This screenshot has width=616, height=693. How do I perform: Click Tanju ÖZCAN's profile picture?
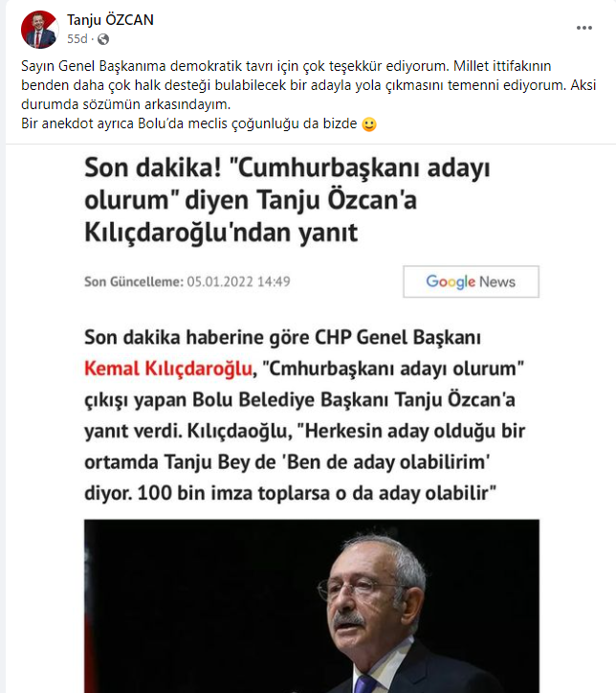40,30
